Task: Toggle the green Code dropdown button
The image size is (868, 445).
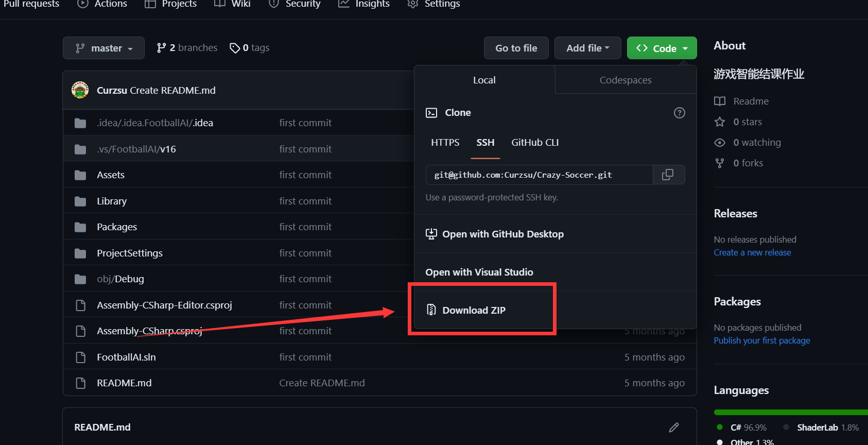Action: pyautogui.click(x=662, y=48)
